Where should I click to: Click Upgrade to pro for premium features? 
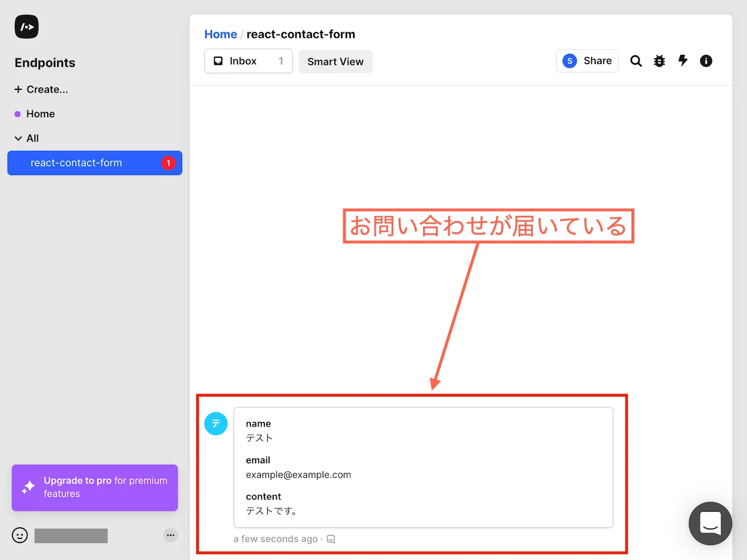point(95,488)
